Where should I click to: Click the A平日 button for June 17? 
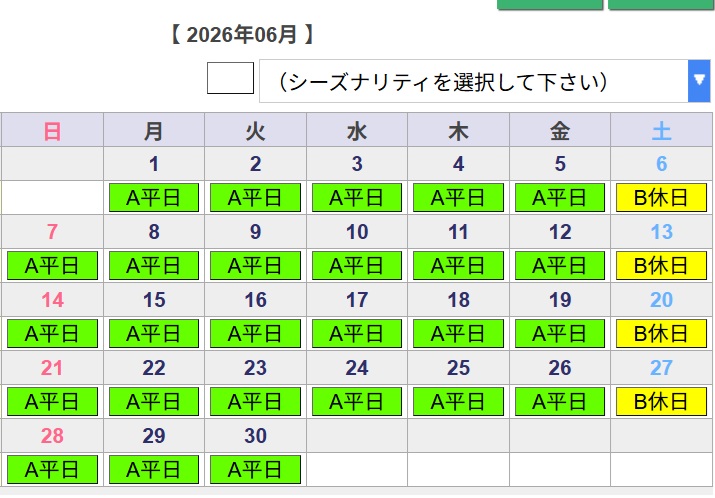[x=357, y=334]
